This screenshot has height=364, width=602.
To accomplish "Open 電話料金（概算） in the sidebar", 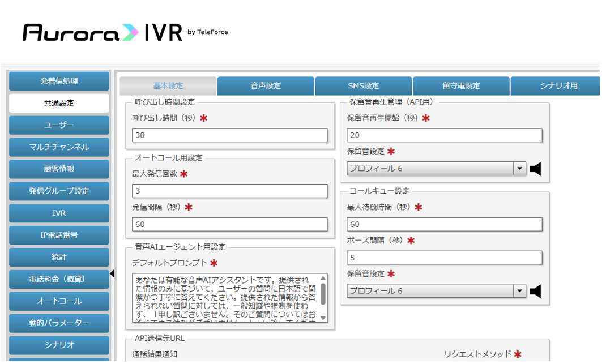I will click(59, 279).
